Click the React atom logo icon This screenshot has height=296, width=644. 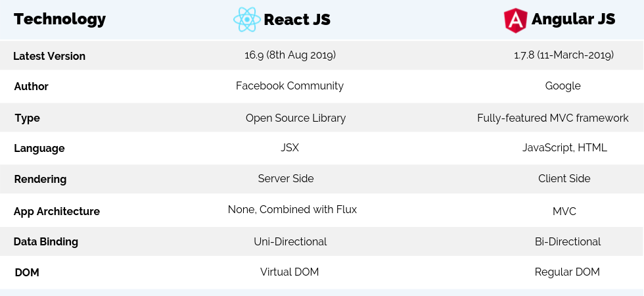point(247,19)
